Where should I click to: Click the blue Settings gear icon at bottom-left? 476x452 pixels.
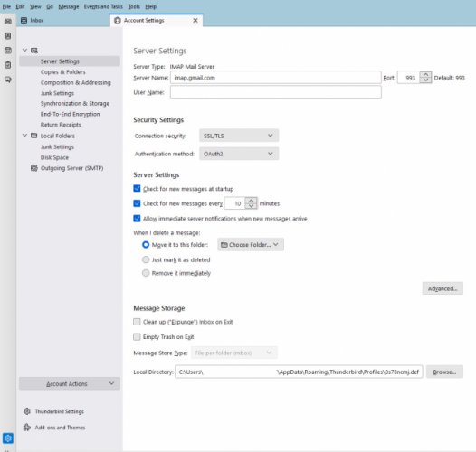pos(8,438)
